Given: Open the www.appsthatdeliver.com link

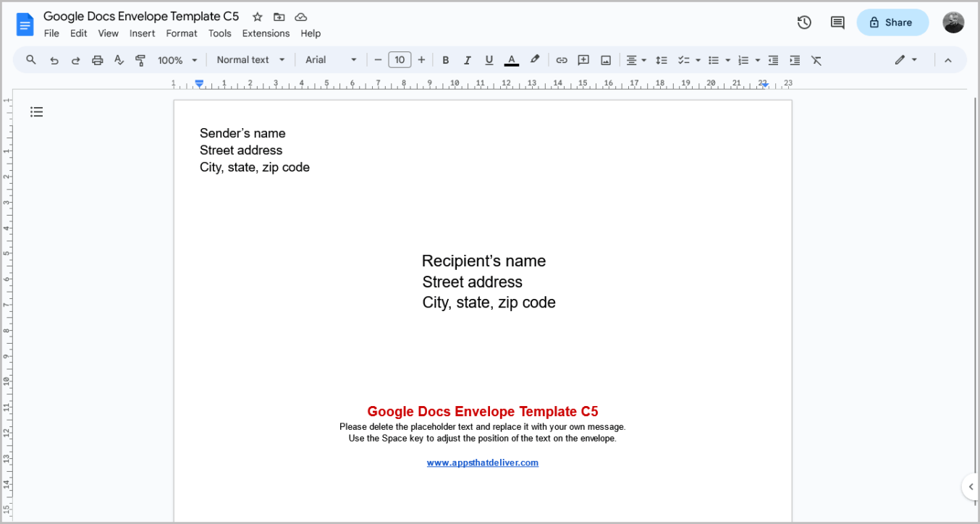Looking at the screenshot, I should (x=483, y=462).
